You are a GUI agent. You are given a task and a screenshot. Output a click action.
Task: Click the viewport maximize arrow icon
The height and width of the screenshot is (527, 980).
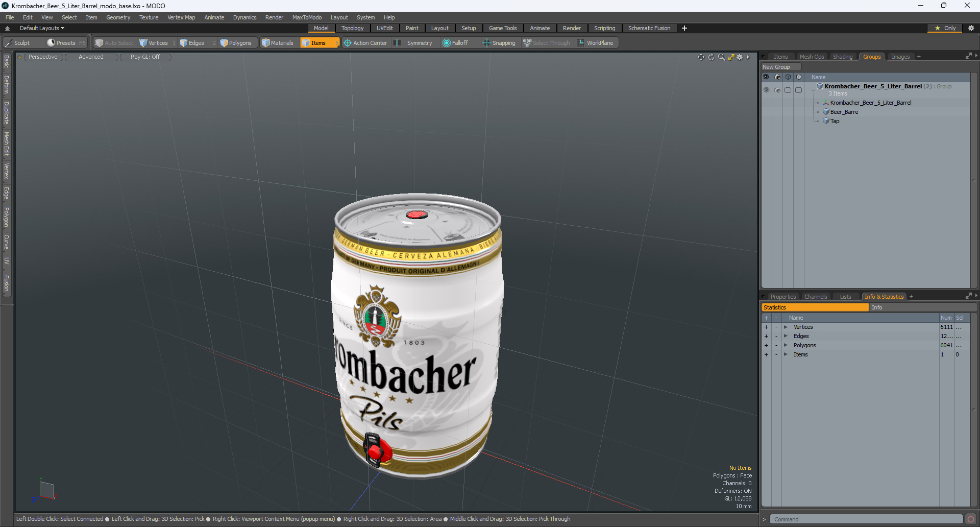(731, 57)
